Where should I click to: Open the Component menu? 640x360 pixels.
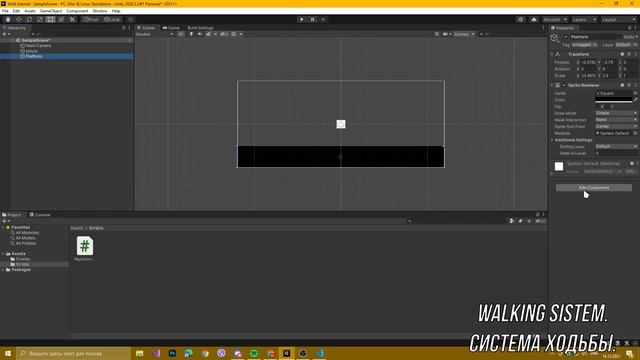click(77, 11)
